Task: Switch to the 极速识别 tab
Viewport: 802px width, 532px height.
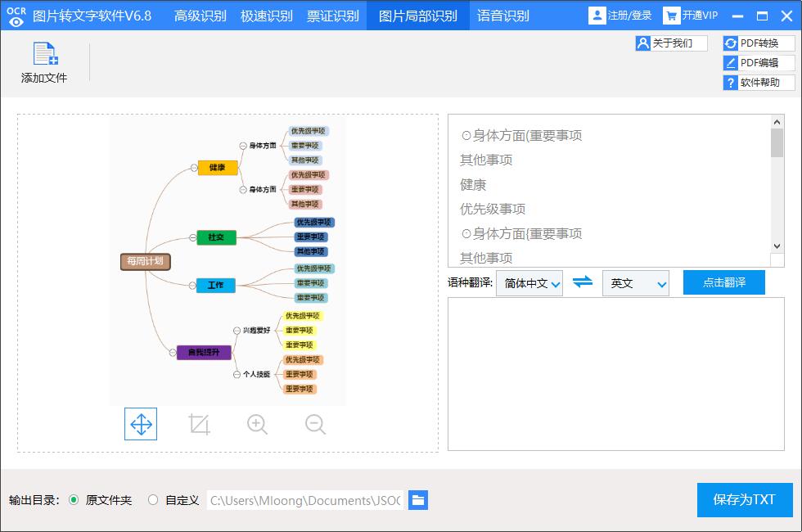Action: click(267, 16)
